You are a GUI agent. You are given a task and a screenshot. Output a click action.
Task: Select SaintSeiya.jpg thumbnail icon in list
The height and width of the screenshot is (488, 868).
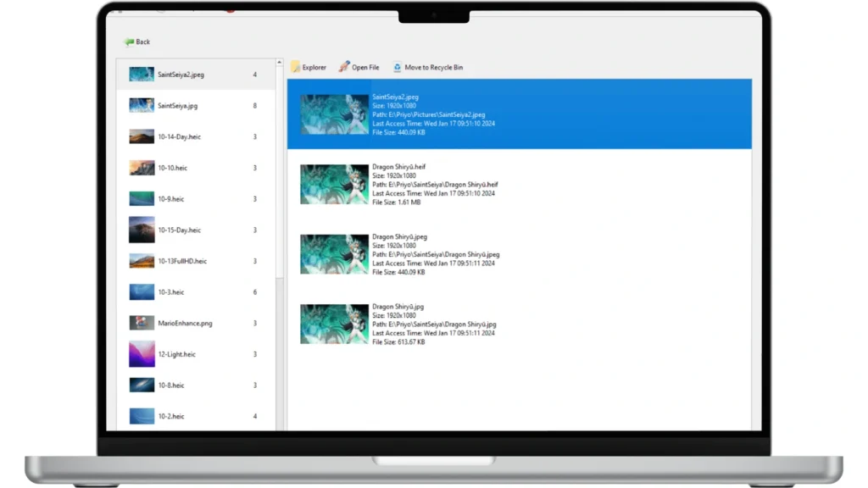tap(141, 106)
